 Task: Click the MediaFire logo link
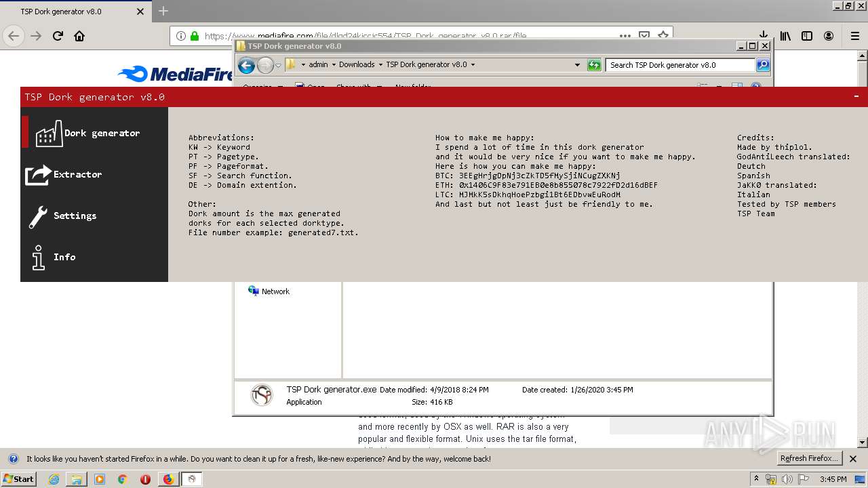click(176, 74)
